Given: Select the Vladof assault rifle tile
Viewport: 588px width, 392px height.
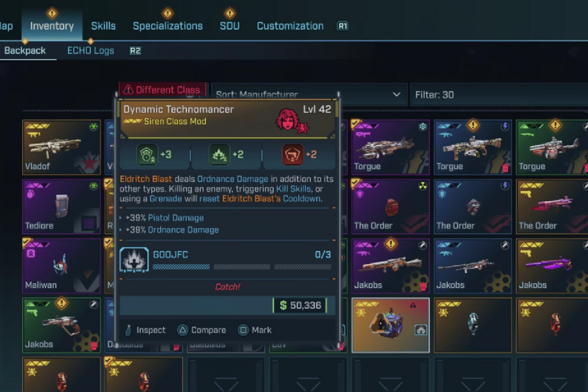Looking at the screenshot, I should click(62, 147).
